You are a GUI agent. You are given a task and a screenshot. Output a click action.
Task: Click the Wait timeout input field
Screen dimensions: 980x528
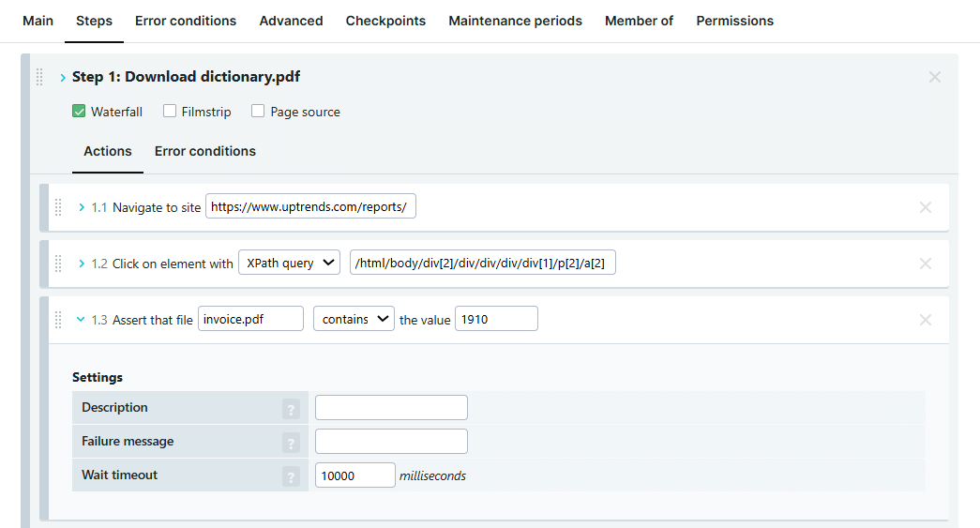(354, 475)
